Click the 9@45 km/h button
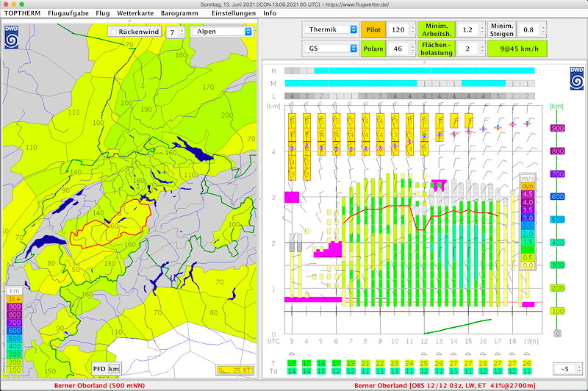Viewport: 588px width, 391px height. tap(517, 49)
